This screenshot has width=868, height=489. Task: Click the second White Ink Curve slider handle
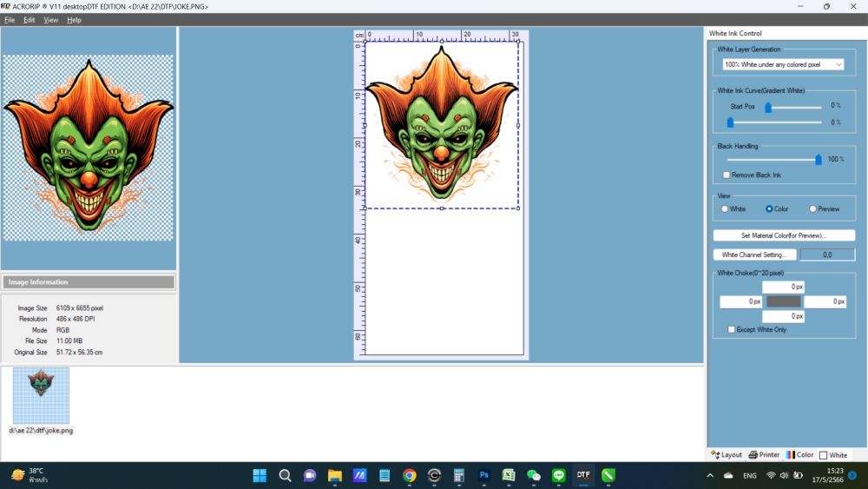pos(730,122)
